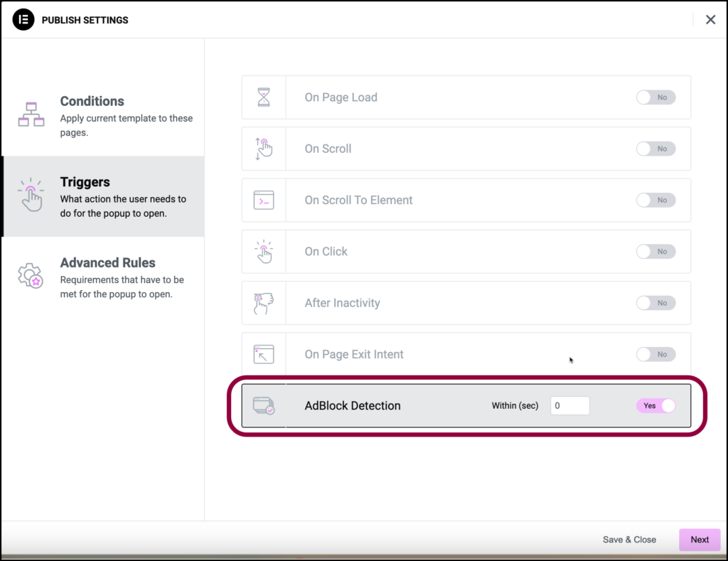Open the Advanced Rules section
The image size is (728, 561).
click(107, 262)
